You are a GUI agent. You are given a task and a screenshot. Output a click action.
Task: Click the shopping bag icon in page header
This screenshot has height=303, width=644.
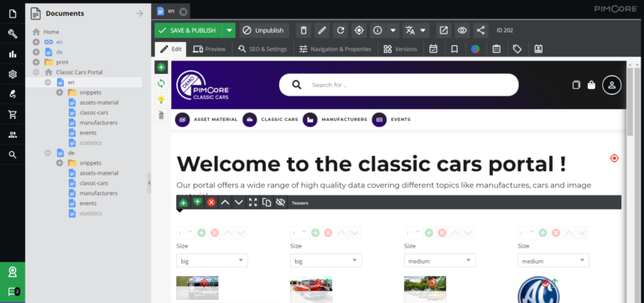click(x=591, y=85)
